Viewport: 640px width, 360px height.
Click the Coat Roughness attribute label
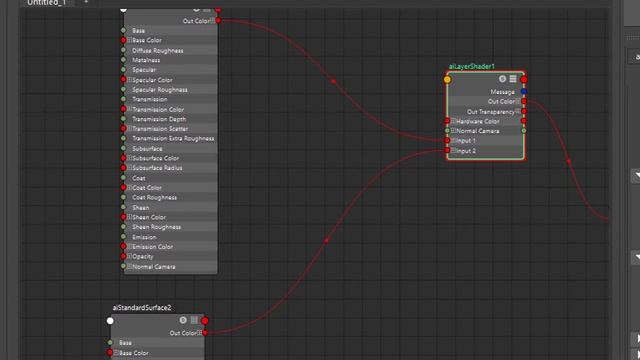tap(154, 197)
